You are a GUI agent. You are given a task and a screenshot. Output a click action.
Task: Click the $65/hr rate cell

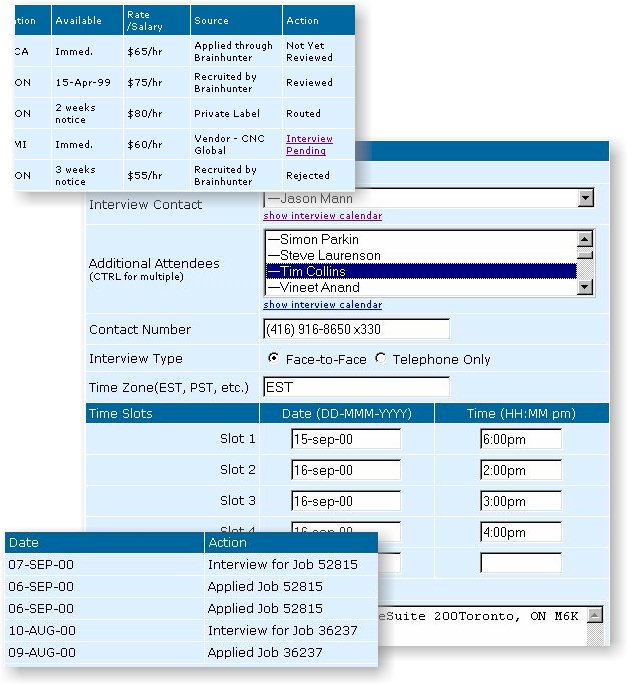point(157,51)
